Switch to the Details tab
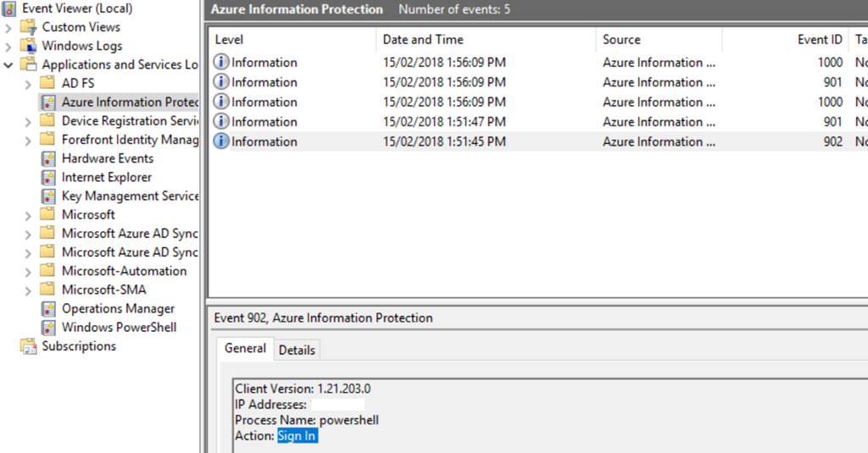 pos(297,350)
